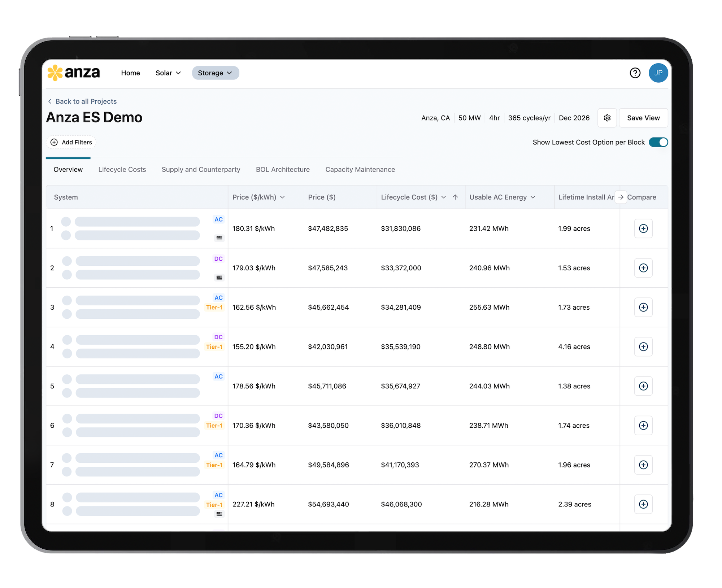This screenshot has height=588, width=722.
Task: Open the Usable AC Energy column dropdown
Action: click(532, 197)
